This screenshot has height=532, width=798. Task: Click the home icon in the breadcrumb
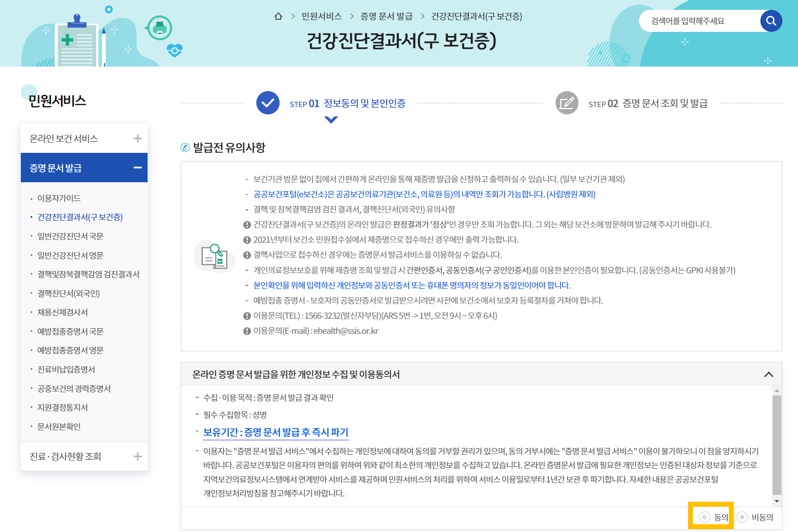coord(278,17)
